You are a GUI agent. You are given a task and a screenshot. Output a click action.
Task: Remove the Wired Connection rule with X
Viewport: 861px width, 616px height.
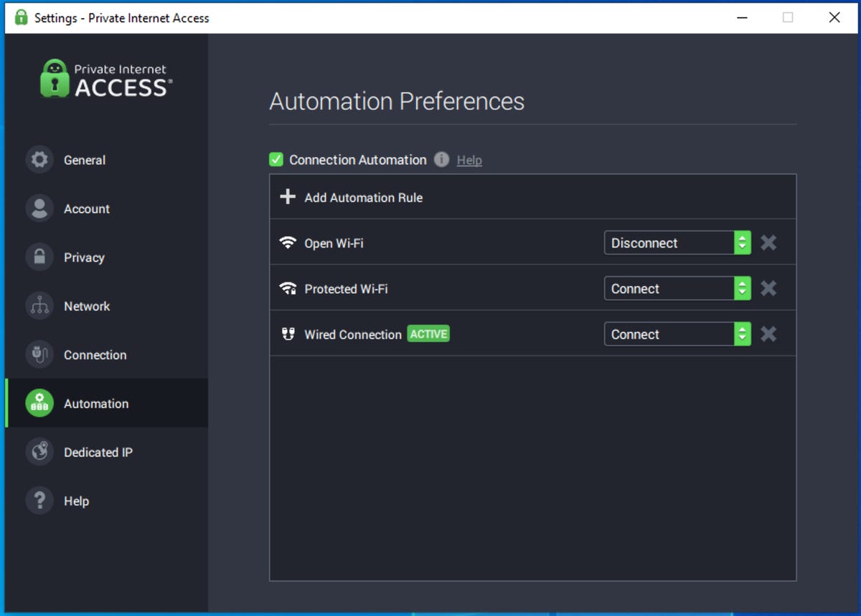(768, 334)
